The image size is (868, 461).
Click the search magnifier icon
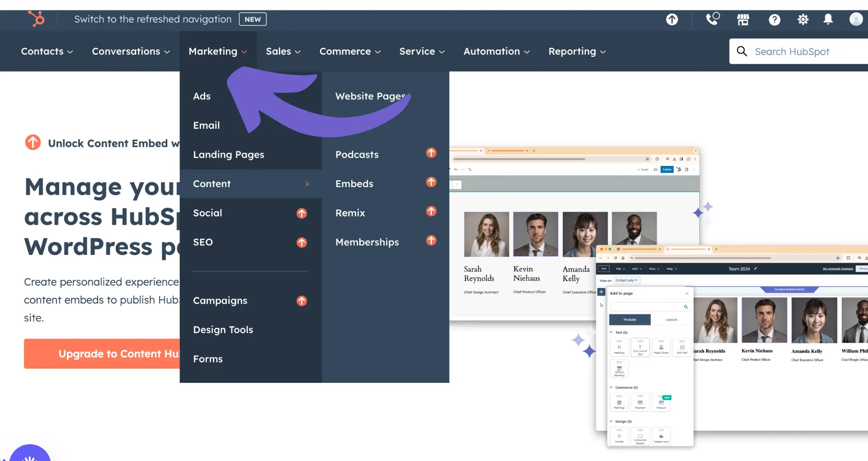coord(742,51)
